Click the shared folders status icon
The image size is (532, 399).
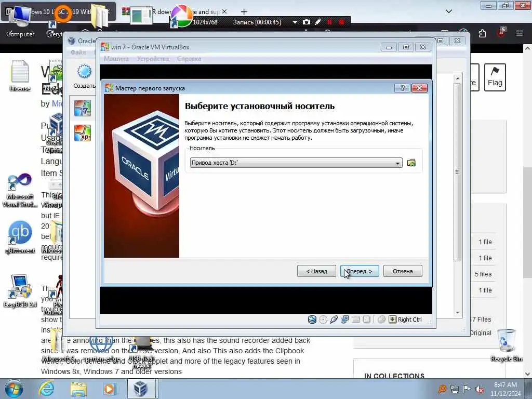[x=355, y=320]
